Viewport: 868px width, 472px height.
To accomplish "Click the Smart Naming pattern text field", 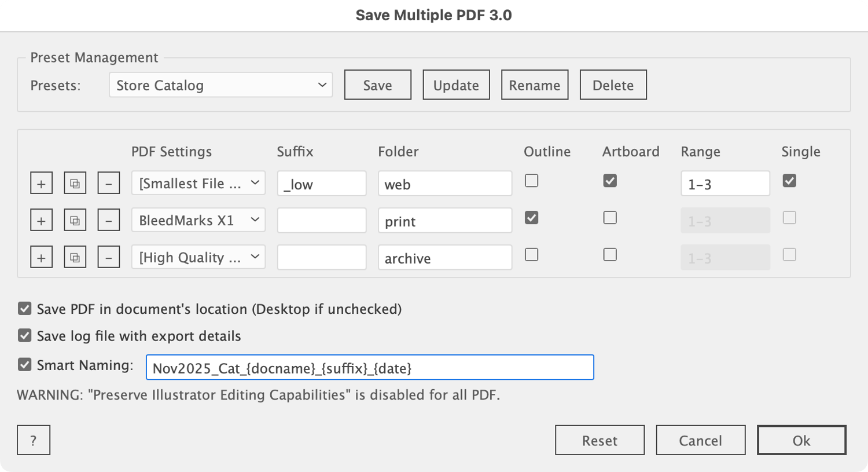I will point(370,368).
